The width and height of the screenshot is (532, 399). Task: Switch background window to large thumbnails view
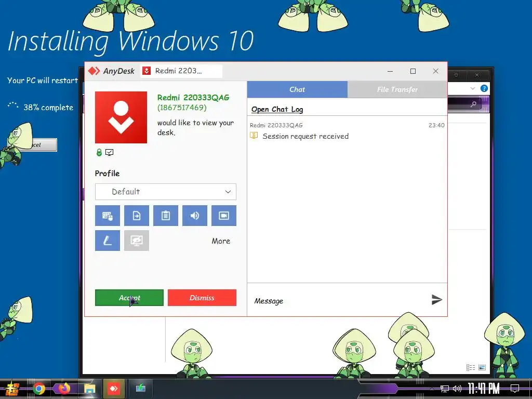[x=482, y=367]
